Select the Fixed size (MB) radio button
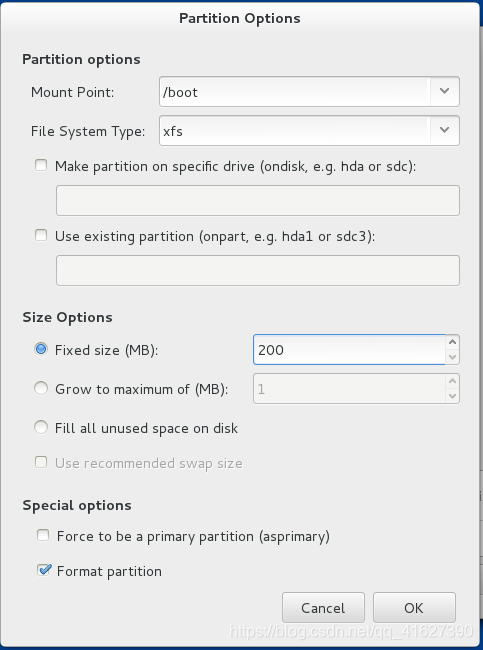The width and height of the screenshot is (483, 650). (x=41, y=349)
